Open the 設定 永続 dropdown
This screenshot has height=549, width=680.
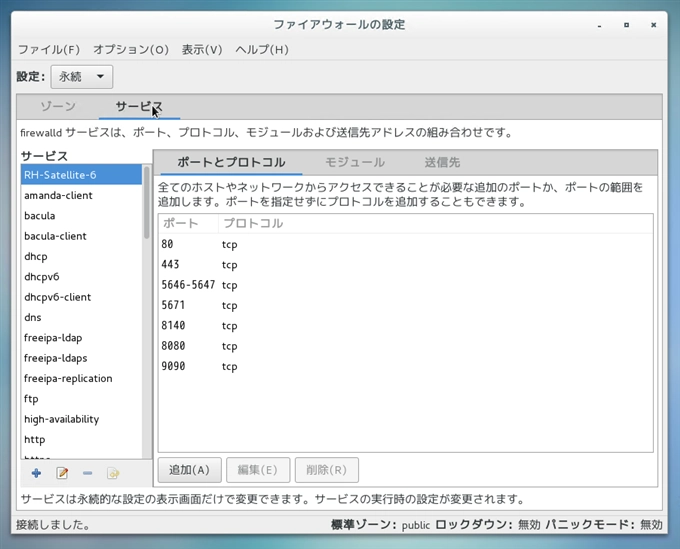click(x=82, y=77)
